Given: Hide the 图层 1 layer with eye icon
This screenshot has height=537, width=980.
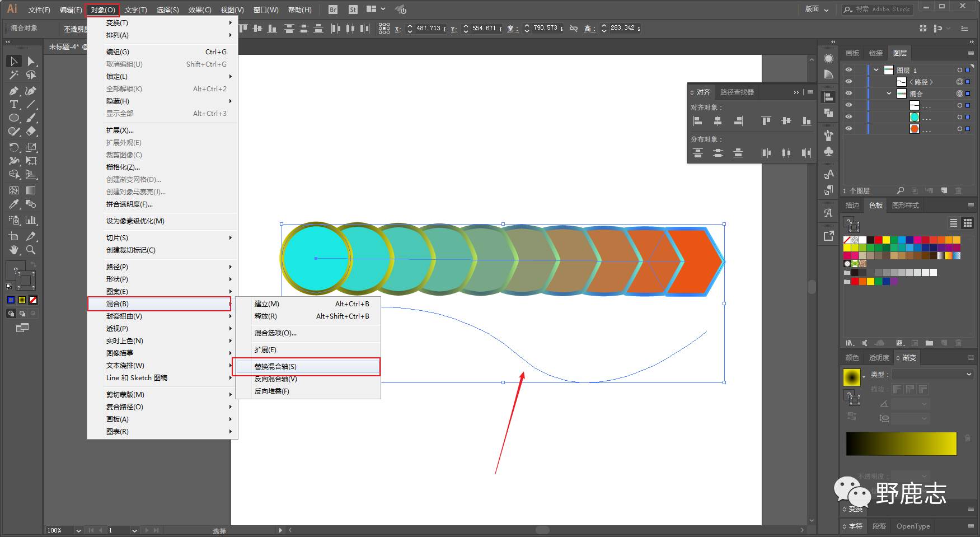Looking at the screenshot, I should coord(849,70).
